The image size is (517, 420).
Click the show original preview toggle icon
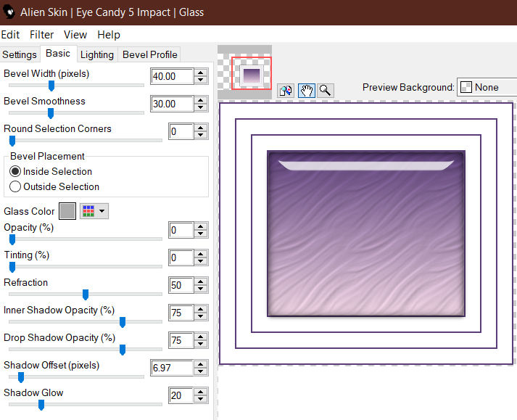(x=286, y=91)
